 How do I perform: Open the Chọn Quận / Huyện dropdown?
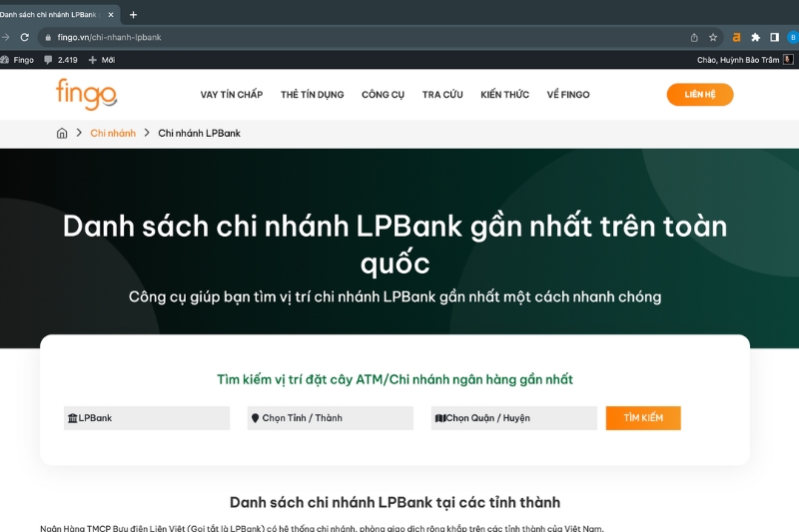click(514, 418)
